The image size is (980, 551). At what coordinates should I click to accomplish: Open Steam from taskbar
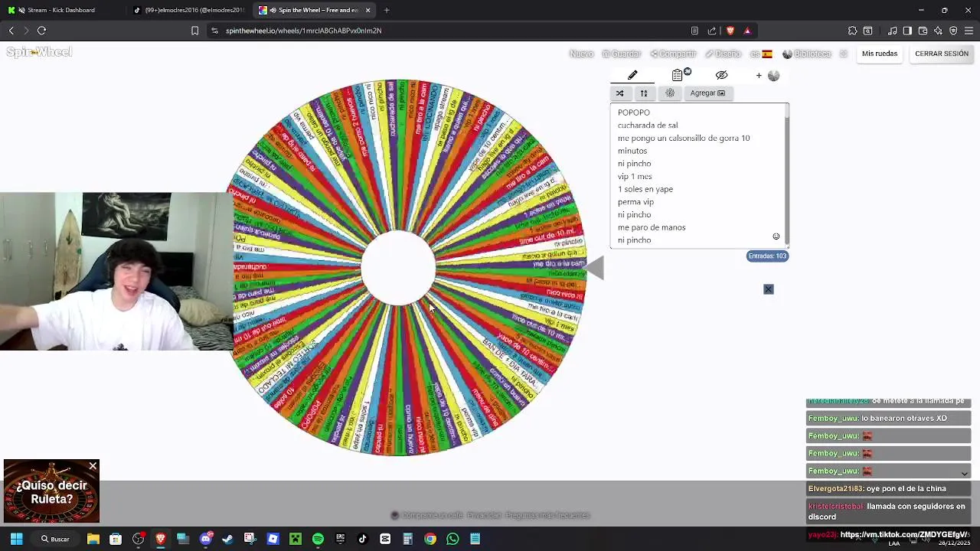point(227,539)
